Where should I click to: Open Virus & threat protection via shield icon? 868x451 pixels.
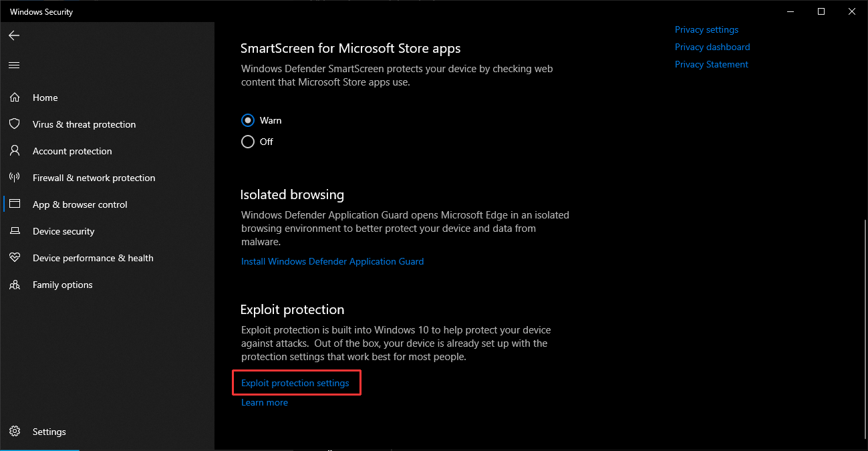(15, 124)
